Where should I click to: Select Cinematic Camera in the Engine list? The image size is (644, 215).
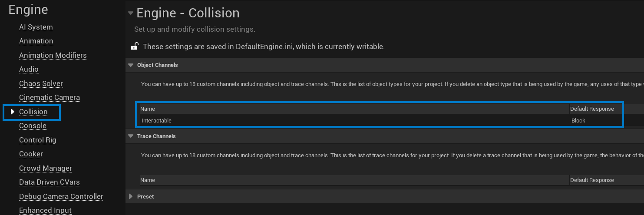(x=50, y=97)
